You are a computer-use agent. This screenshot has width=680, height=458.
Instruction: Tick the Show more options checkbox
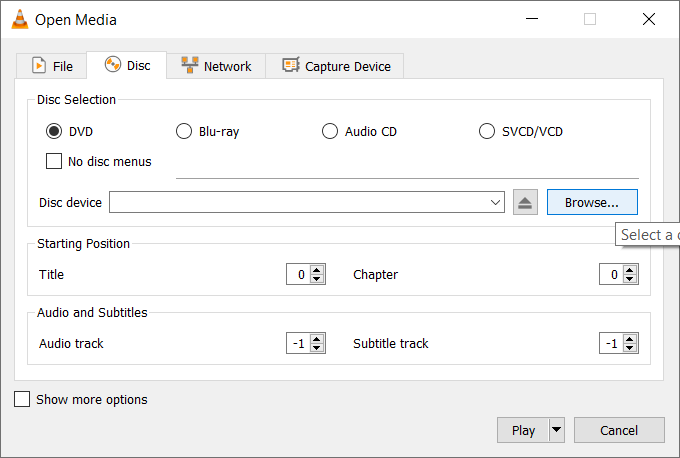click(x=23, y=399)
